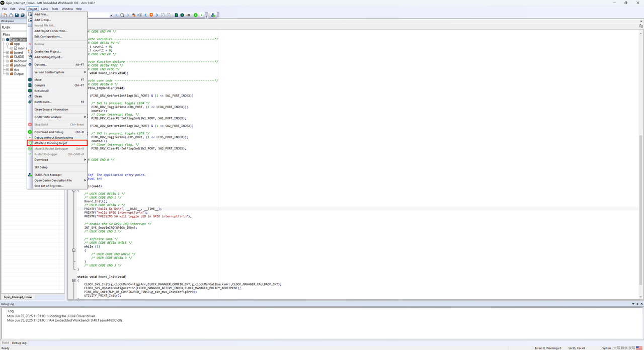The width and height of the screenshot is (644, 350).
Task: Click the magnifier Find icon in toolbar
Action: coord(122,15)
